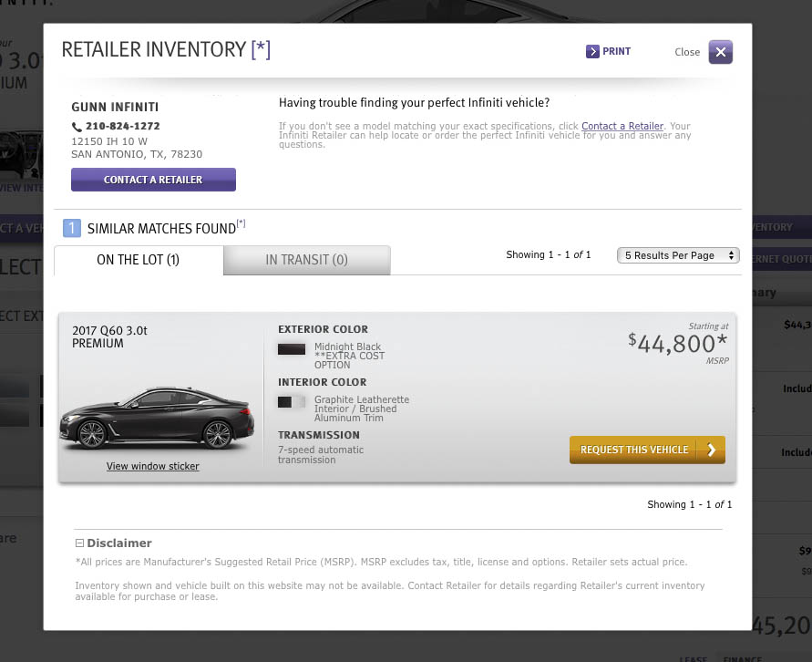Viewport: 812px width, 662px height.
Task: Open the Contact a Retailer hyperlink
Action: tap(622, 126)
